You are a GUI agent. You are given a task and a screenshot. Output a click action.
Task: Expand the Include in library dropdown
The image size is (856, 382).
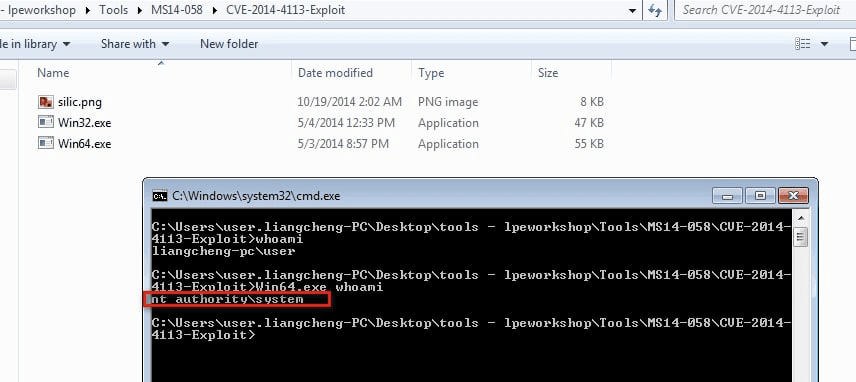[x=35, y=44]
